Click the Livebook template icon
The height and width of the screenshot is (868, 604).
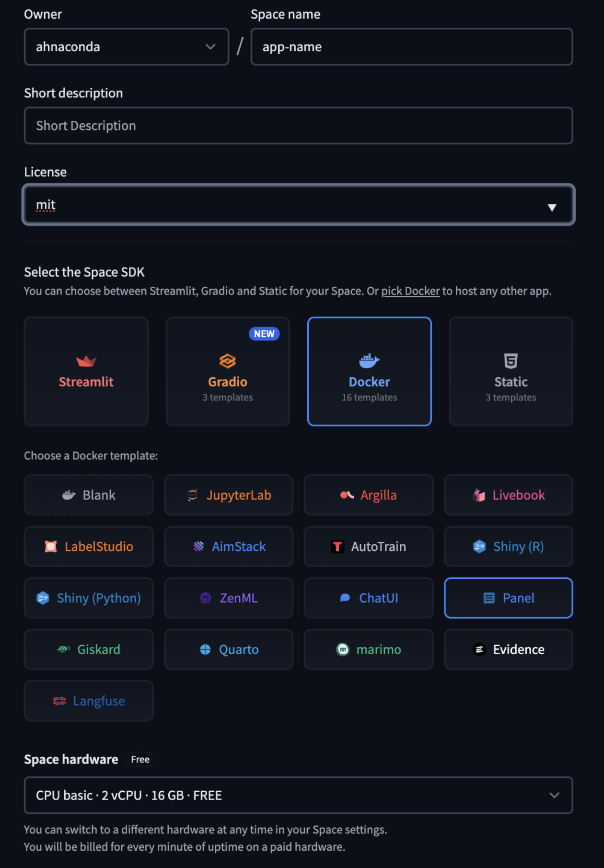tap(479, 495)
